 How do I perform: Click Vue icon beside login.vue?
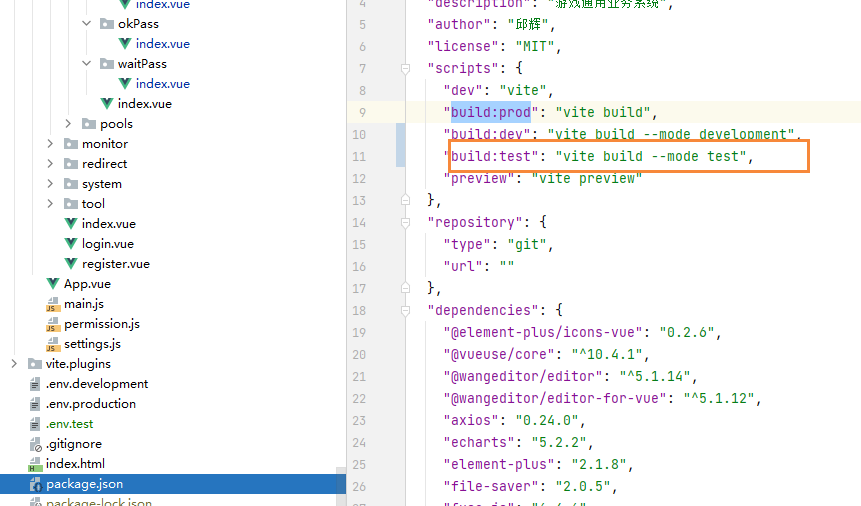(x=71, y=243)
